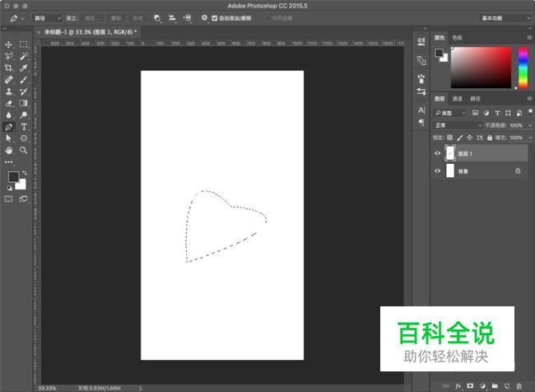The width and height of the screenshot is (535, 392).
Task: Select the 图层 1 layer thumbnail
Action: 450,153
